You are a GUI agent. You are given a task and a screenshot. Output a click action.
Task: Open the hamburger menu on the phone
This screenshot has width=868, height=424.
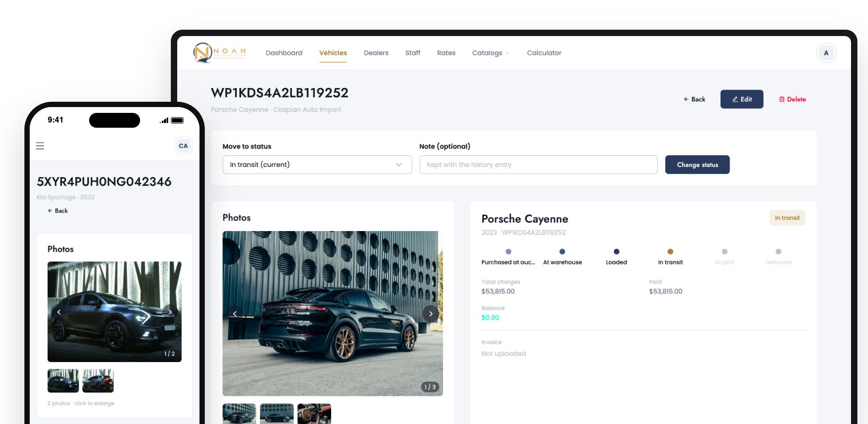(40, 146)
